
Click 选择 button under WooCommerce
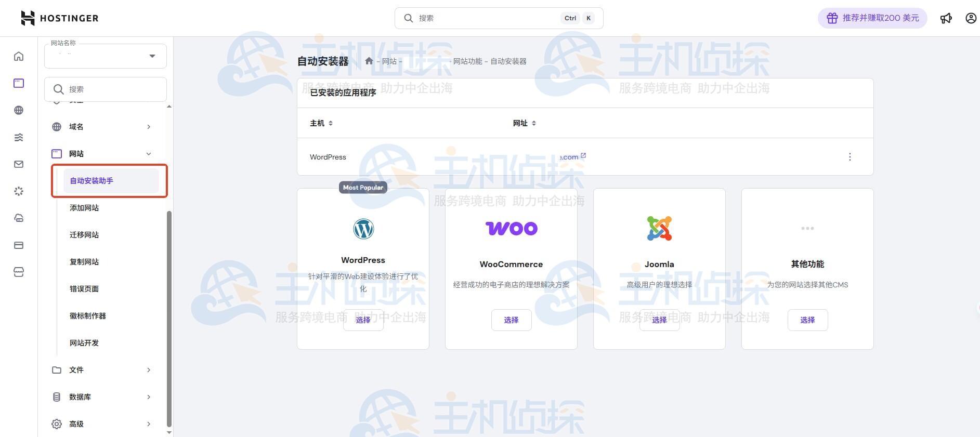(x=511, y=320)
